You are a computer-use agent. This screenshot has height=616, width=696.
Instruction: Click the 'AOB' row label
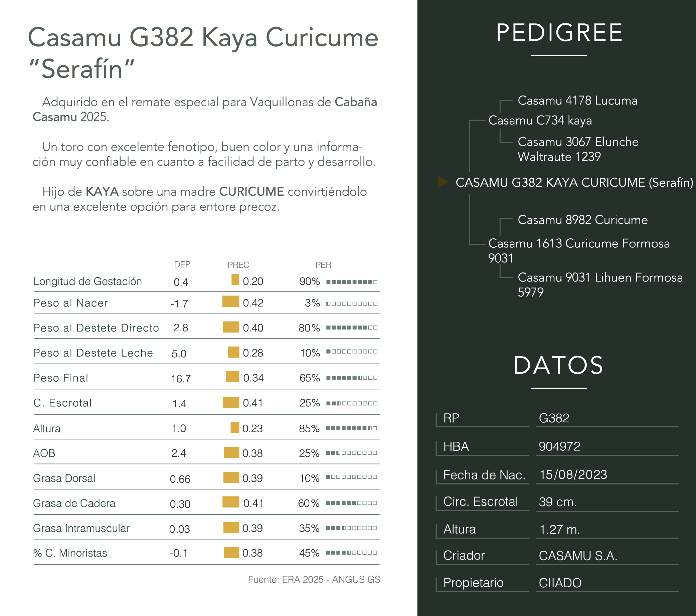(x=44, y=453)
